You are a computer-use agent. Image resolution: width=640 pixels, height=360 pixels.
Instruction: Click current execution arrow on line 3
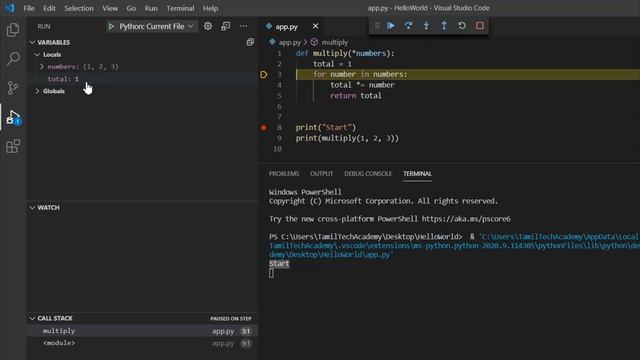click(x=264, y=74)
